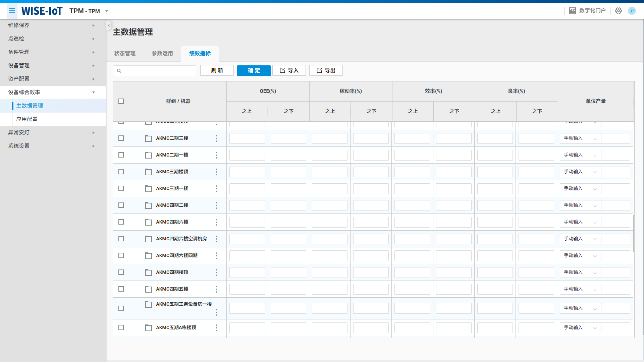Open kebab menu for AKMC四期楼顶
The height and width of the screenshot is (362, 644).
coord(216,273)
